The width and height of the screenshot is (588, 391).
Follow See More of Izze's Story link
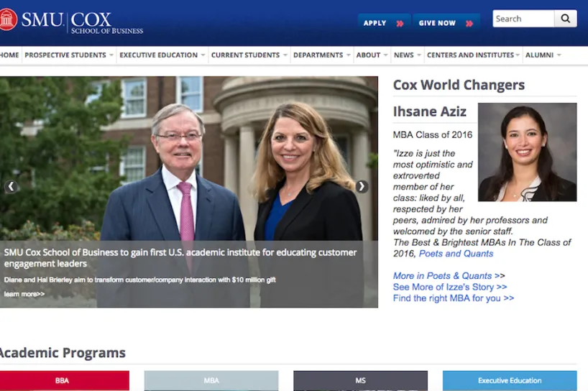(x=449, y=287)
